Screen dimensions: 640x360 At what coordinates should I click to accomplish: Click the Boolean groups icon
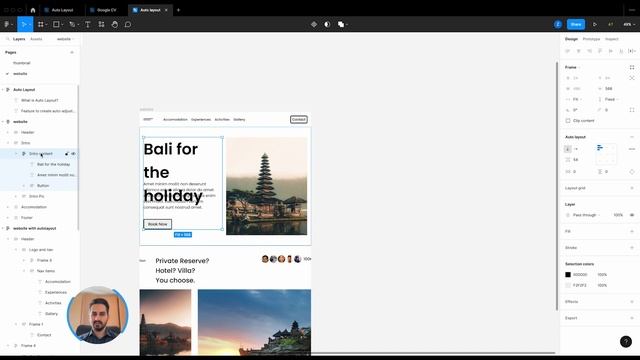tap(341, 24)
